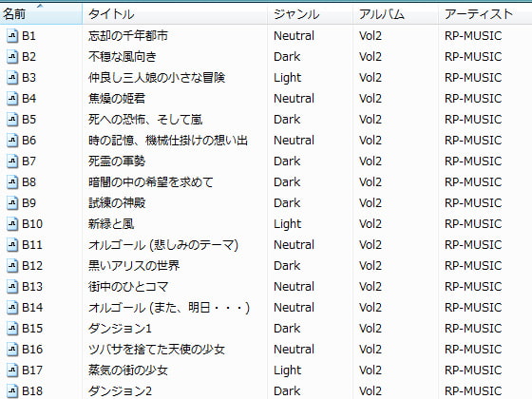Sort by the アルバム column header
The image size is (532, 399).
point(395,14)
